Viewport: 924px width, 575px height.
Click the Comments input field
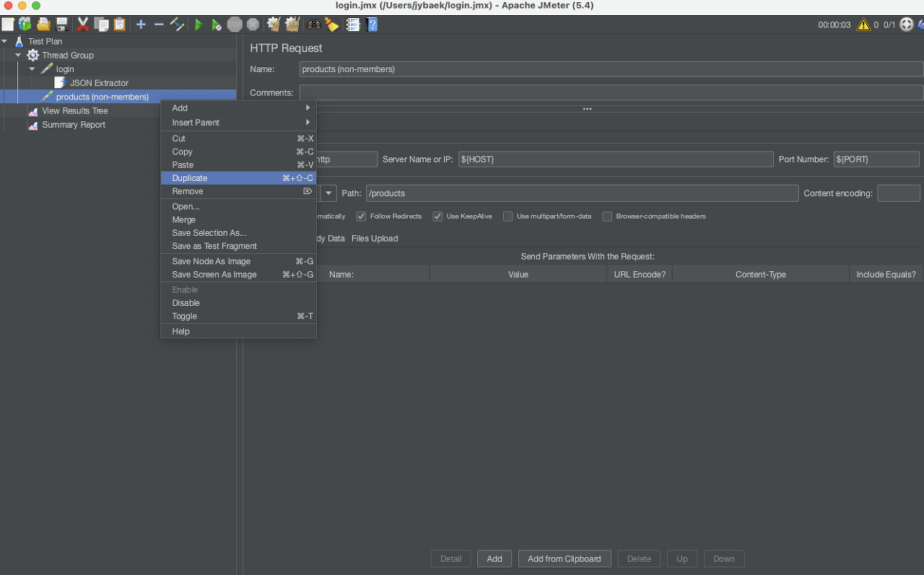pyautogui.click(x=611, y=92)
